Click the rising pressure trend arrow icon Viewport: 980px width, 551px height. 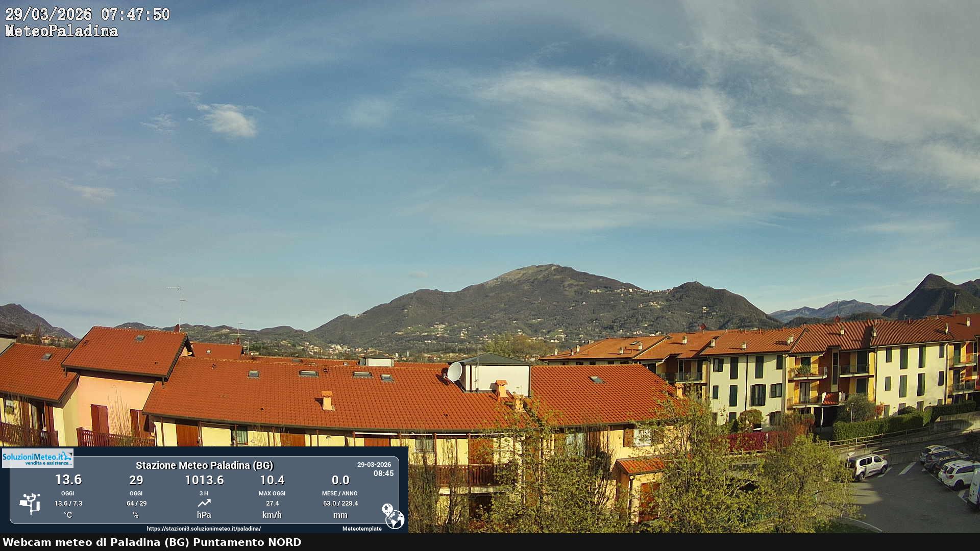coord(204,503)
